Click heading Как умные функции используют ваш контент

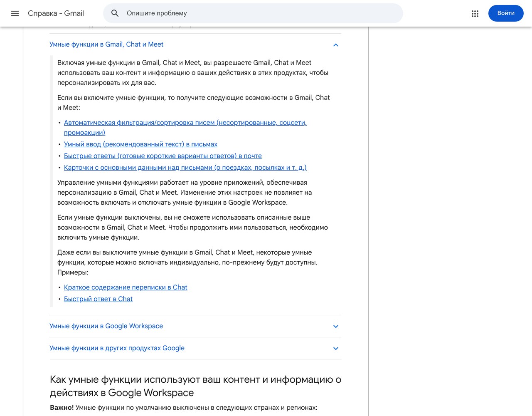[195, 386]
